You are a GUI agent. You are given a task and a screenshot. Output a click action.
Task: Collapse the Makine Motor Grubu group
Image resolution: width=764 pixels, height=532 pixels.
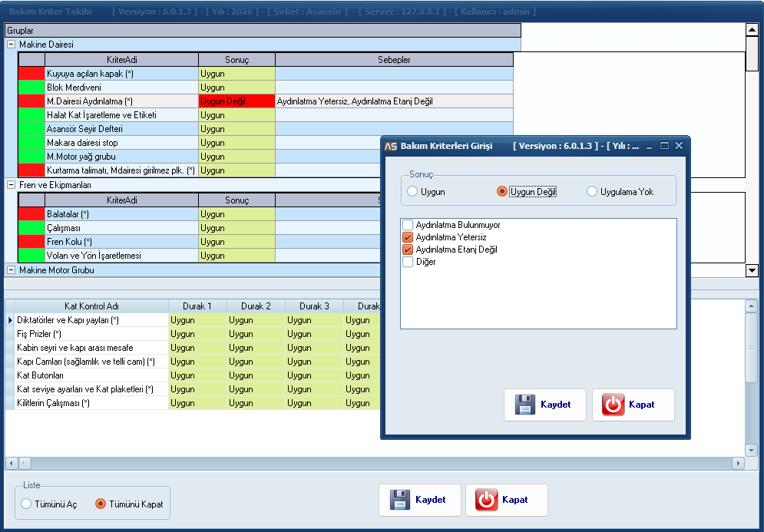(x=12, y=269)
